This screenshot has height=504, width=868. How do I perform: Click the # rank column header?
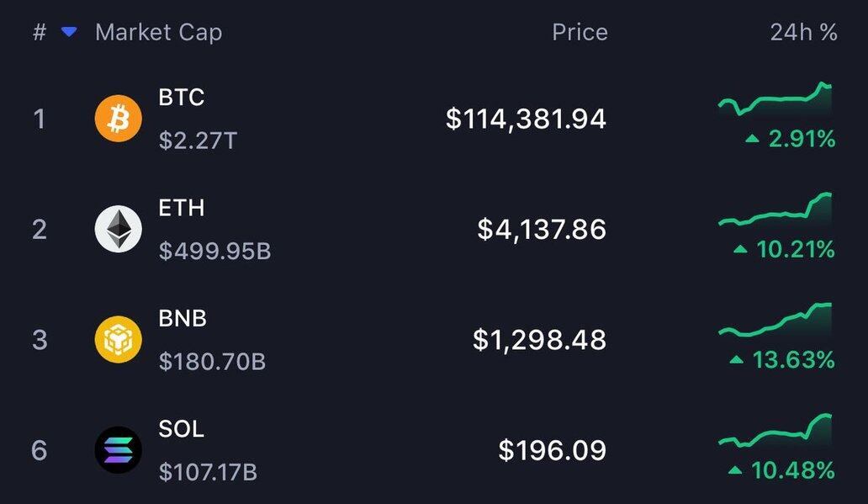(x=40, y=32)
